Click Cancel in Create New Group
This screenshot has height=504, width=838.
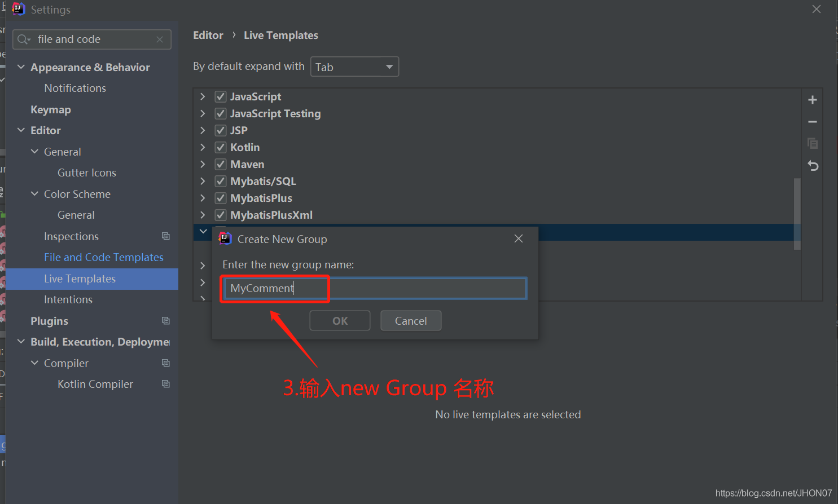point(411,321)
